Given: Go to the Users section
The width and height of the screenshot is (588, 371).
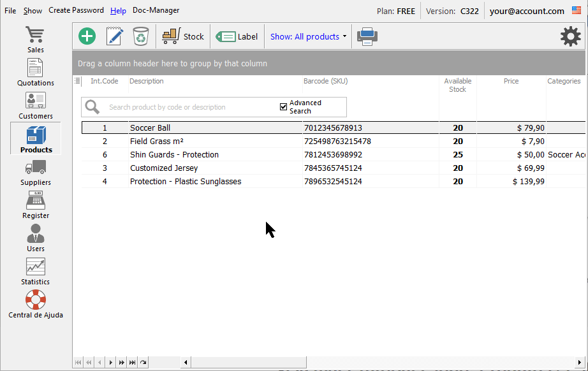Looking at the screenshot, I should (35, 238).
